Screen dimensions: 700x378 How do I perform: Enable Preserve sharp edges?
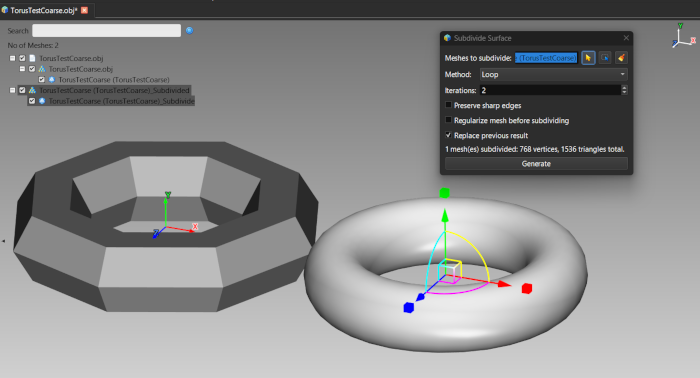click(448, 105)
